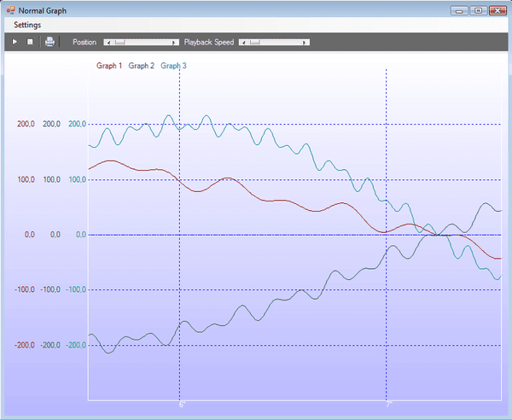Click the Print icon

click(x=49, y=42)
